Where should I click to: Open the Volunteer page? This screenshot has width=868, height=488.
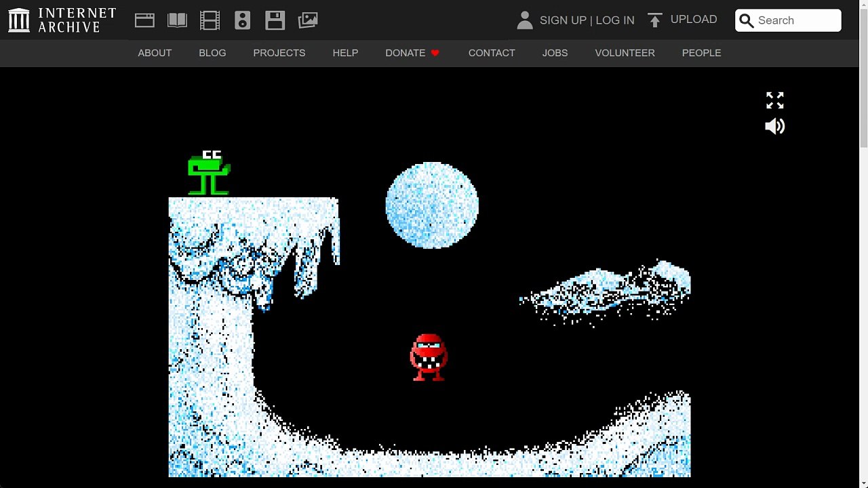(625, 53)
